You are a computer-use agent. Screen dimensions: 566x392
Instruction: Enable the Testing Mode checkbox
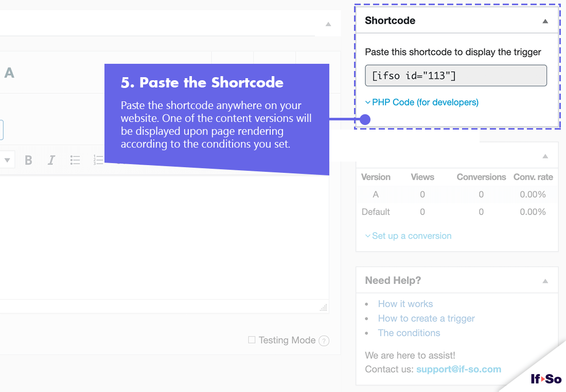(x=252, y=340)
